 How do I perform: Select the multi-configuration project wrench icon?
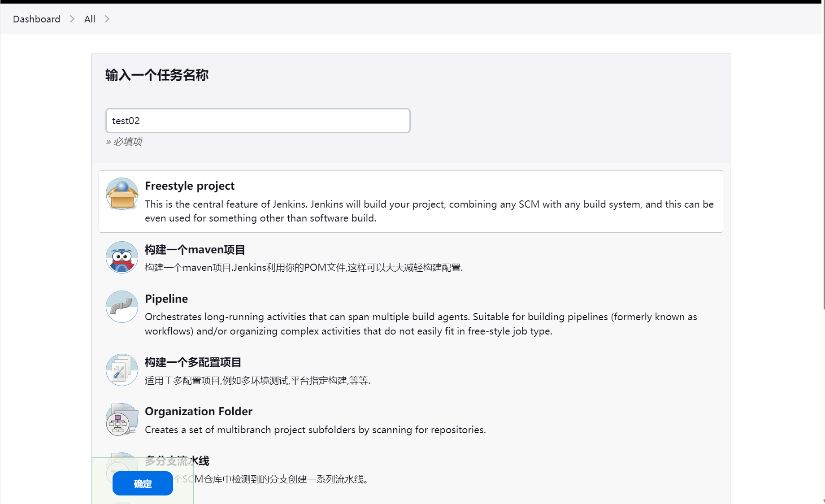pyautogui.click(x=122, y=370)
